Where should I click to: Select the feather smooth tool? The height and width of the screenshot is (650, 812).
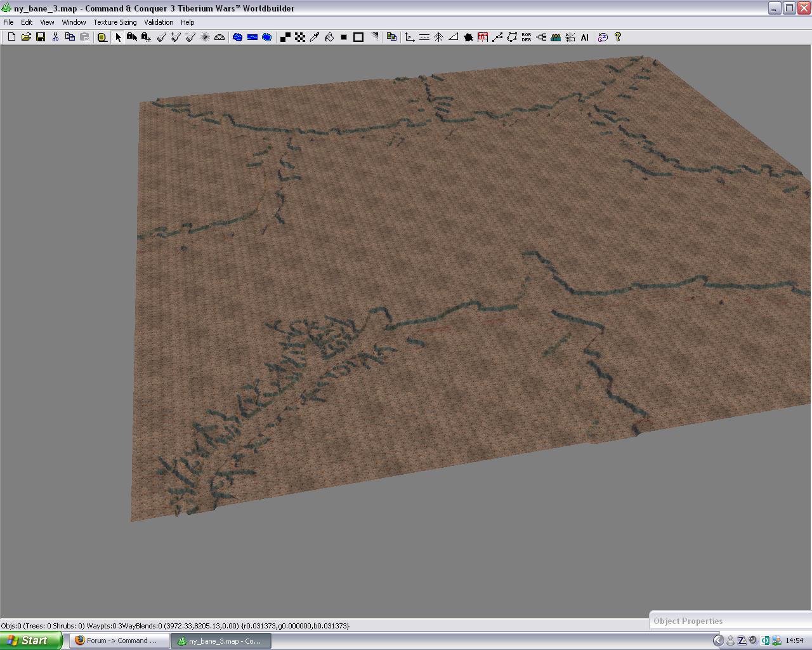click(x=205, y=37)
